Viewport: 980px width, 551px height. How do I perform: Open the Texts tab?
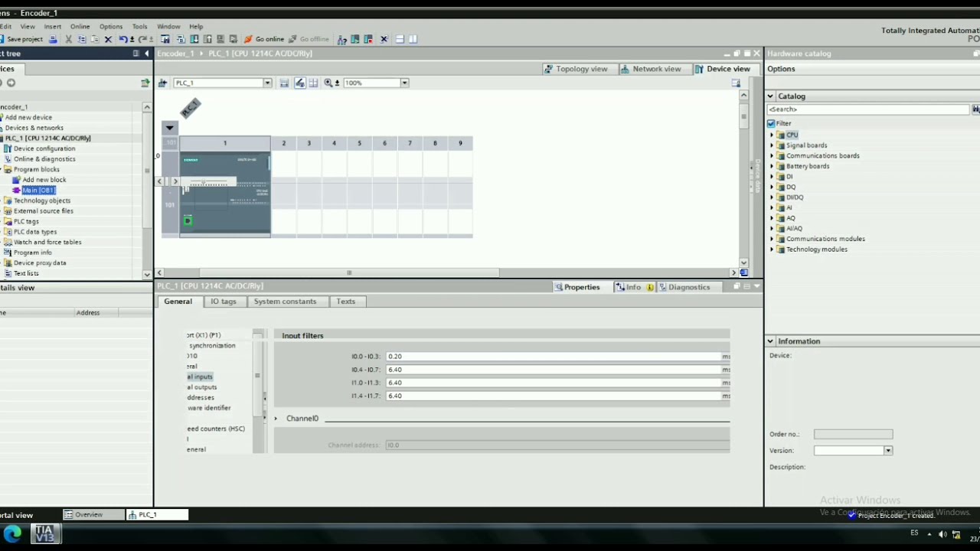(346, 302)
